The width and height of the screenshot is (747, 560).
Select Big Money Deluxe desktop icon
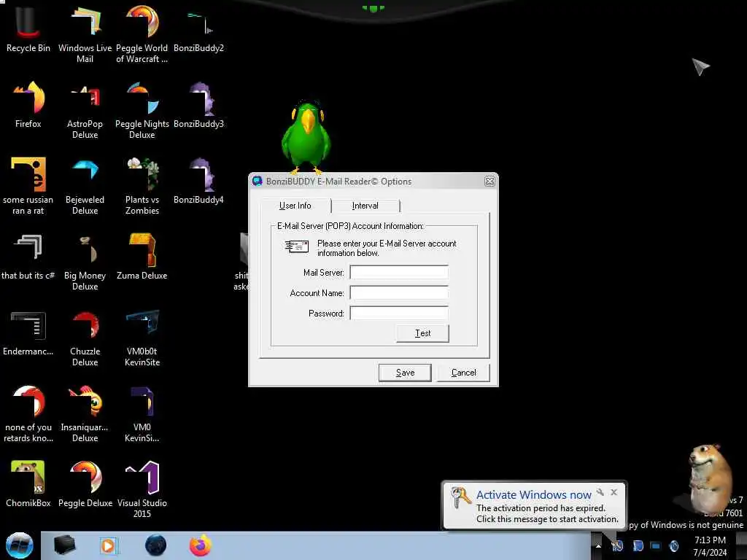point(85,262)
